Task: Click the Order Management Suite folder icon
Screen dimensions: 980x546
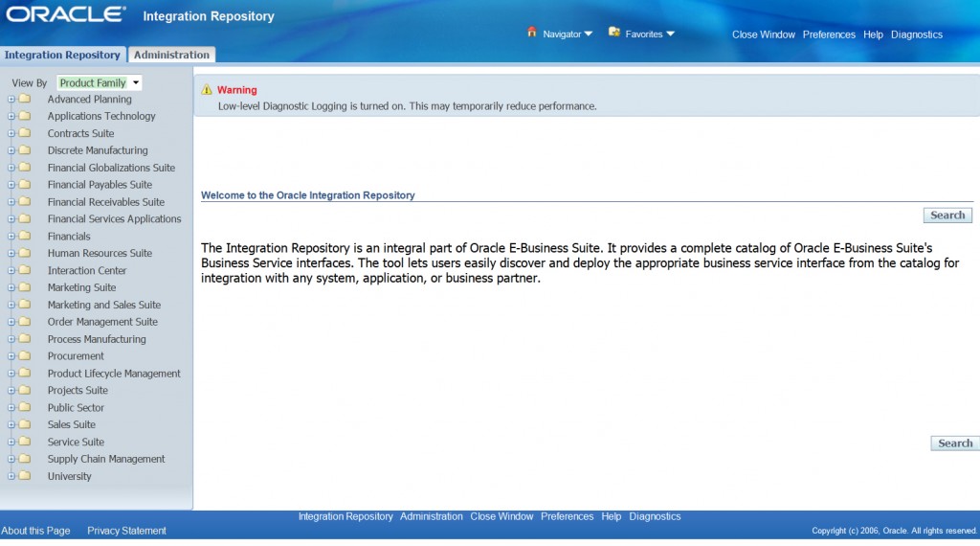Action: (x=24, y=322)
